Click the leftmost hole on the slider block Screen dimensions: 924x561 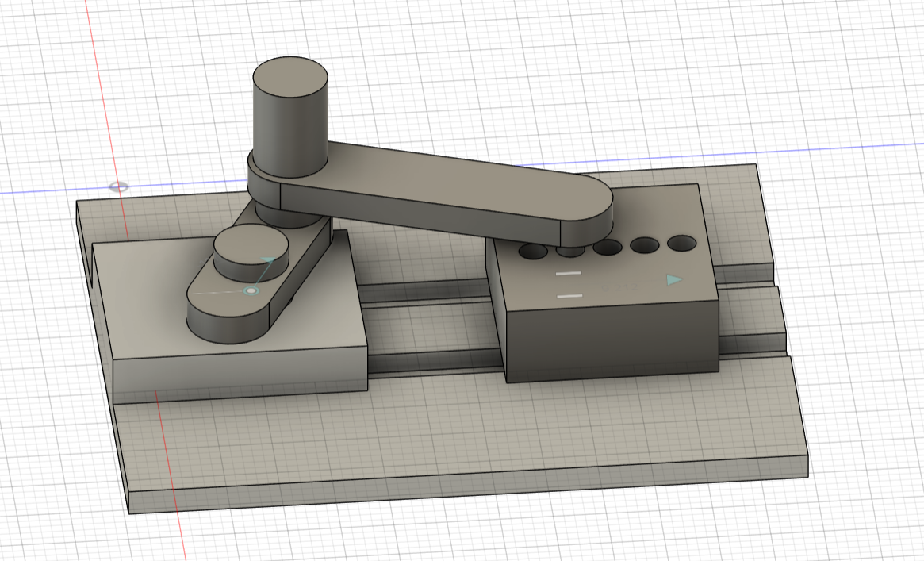(x=532, y=252)
